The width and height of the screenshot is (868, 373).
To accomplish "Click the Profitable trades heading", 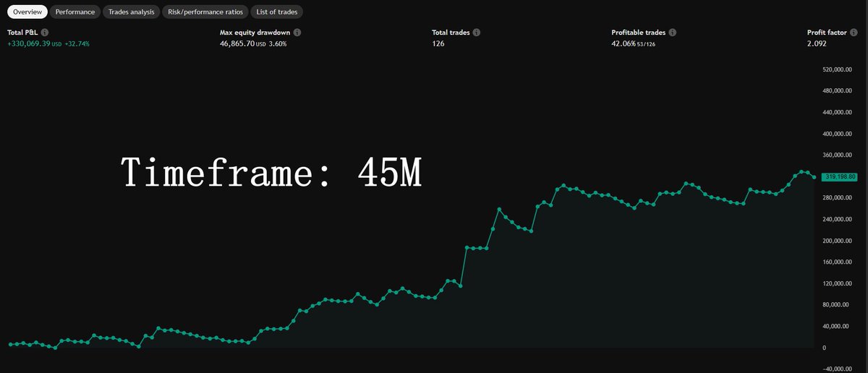I will [x=639, y=33].
